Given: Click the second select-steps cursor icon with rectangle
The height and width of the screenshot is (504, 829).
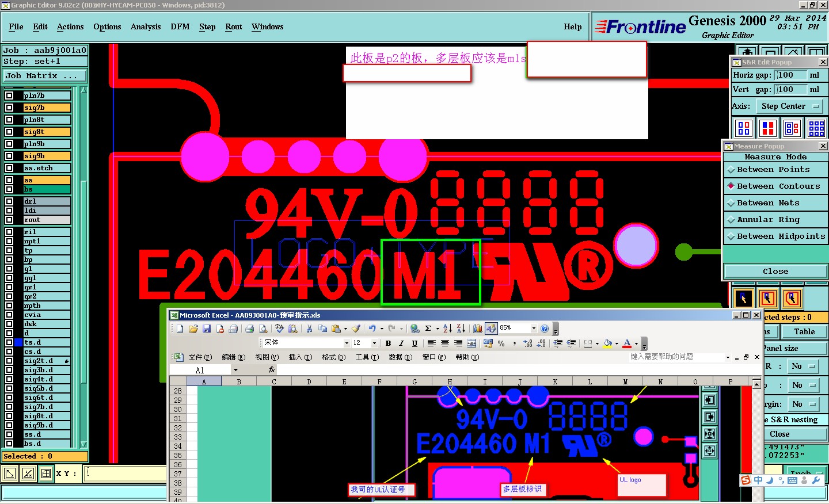Looking at the screenshot, I should pos(767,299).
